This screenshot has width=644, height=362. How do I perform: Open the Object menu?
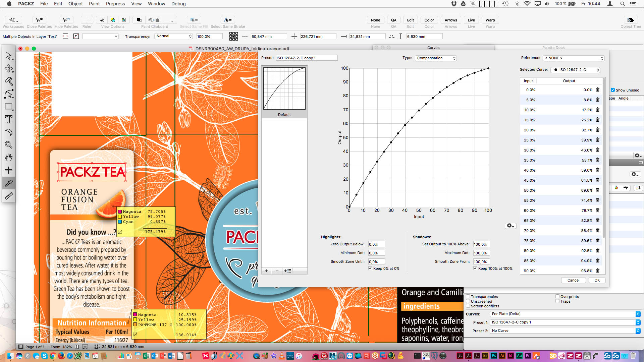coord(75,4)
